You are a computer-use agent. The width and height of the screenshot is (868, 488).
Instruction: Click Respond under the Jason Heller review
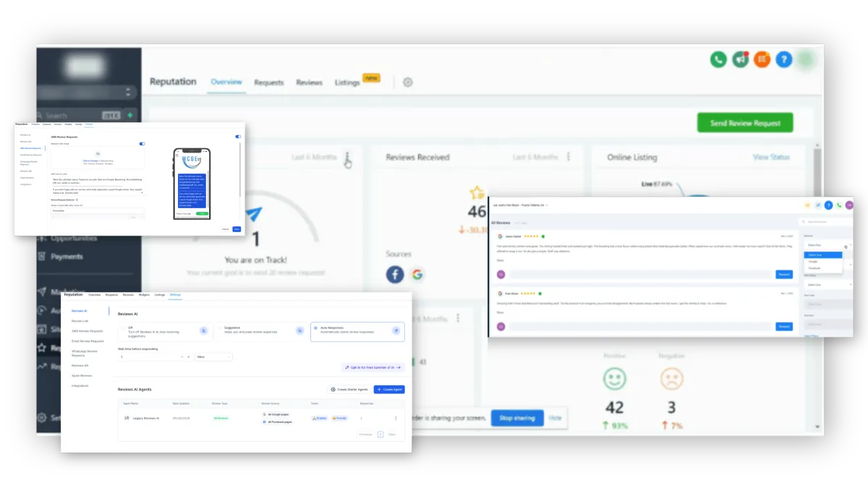pos(784,275)
